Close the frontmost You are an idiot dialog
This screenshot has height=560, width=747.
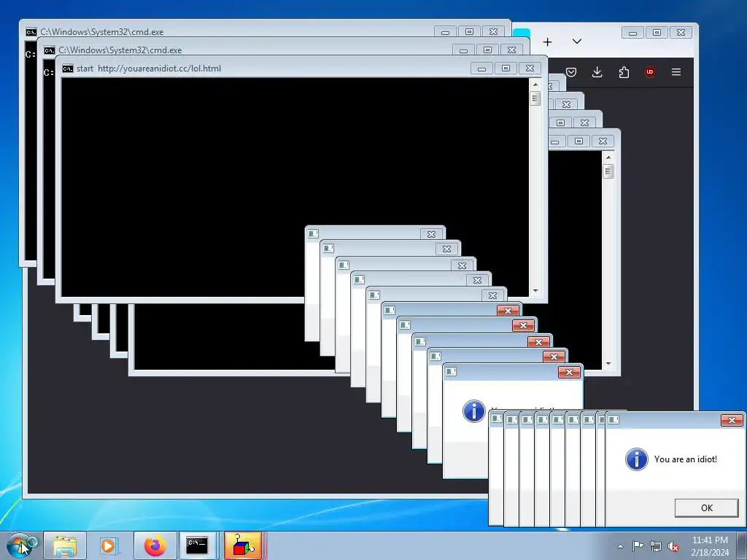pos(732,420)
